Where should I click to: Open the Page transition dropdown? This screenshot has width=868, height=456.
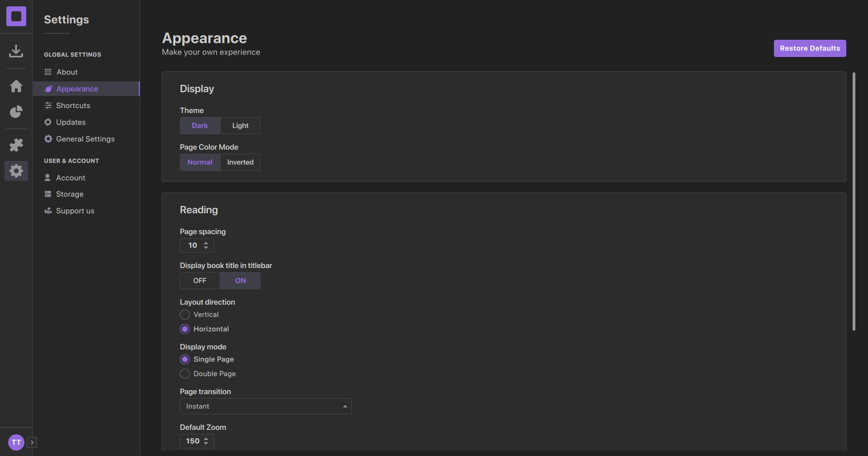(265, 406)
